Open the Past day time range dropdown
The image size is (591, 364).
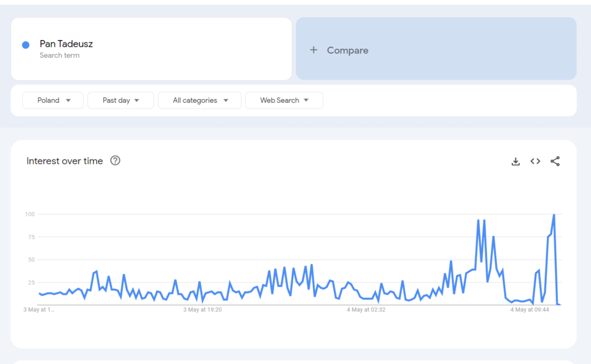pos(121,100)
